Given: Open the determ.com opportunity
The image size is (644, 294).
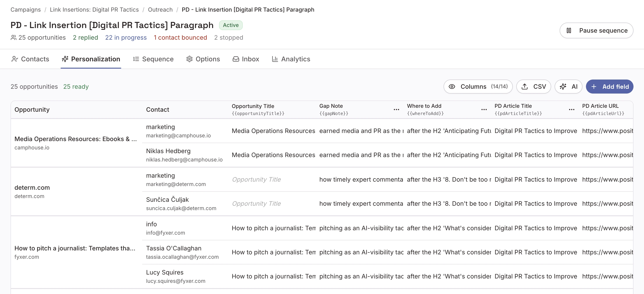Looking at the screenshot, I should coord(32,188).
